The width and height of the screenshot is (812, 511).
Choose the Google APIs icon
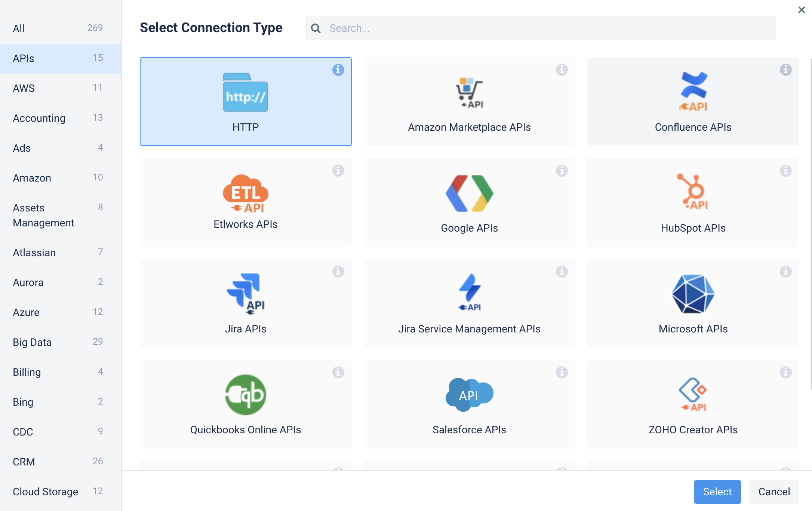(x=469, y=193)
